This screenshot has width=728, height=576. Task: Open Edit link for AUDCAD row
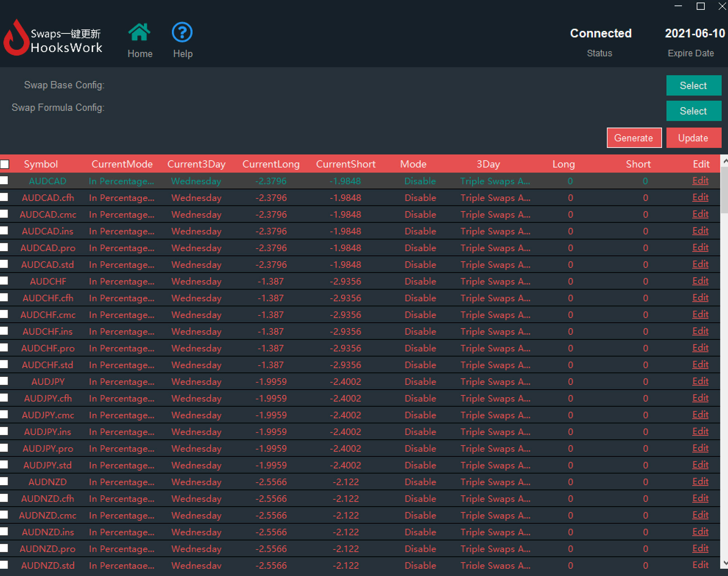point(700,181)
